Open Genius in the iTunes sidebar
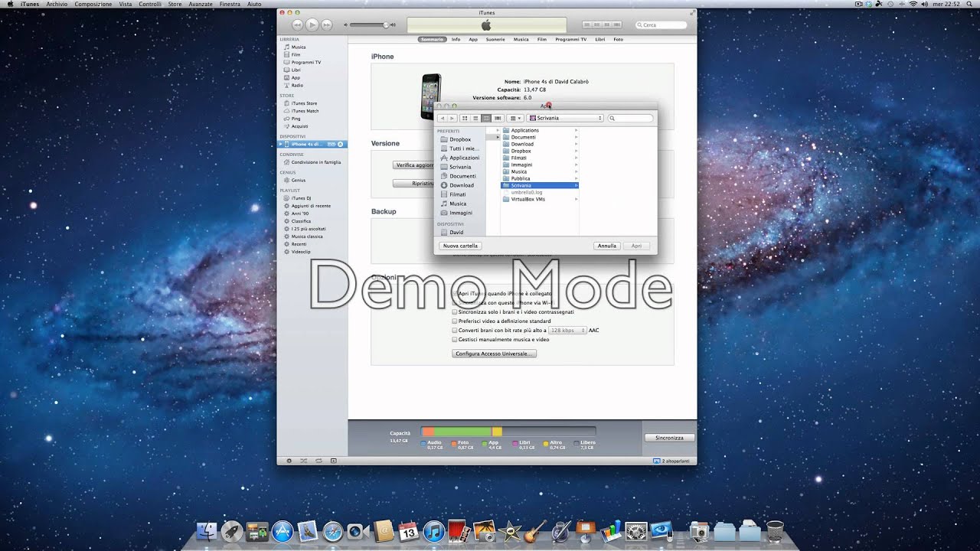Image resolution: width=980 pixels, height=551 pixels. click(298, 180)
